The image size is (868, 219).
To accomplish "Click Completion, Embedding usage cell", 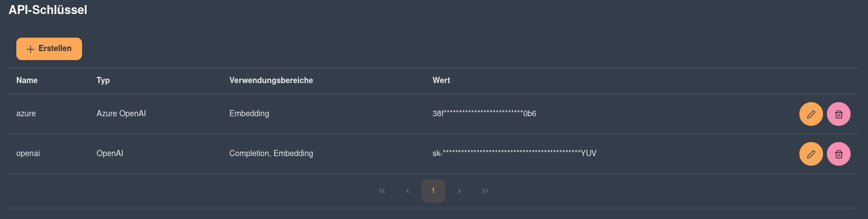I will pos(271,153).
